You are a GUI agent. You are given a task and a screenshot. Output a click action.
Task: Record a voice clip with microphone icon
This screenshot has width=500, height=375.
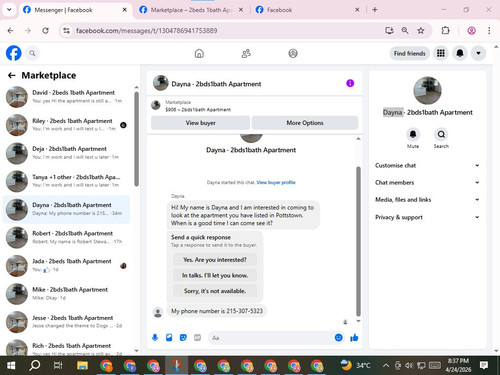point(155,338)
